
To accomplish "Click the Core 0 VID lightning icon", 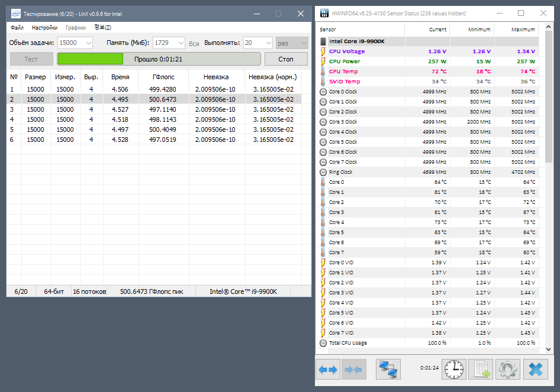I will [323, 263].
